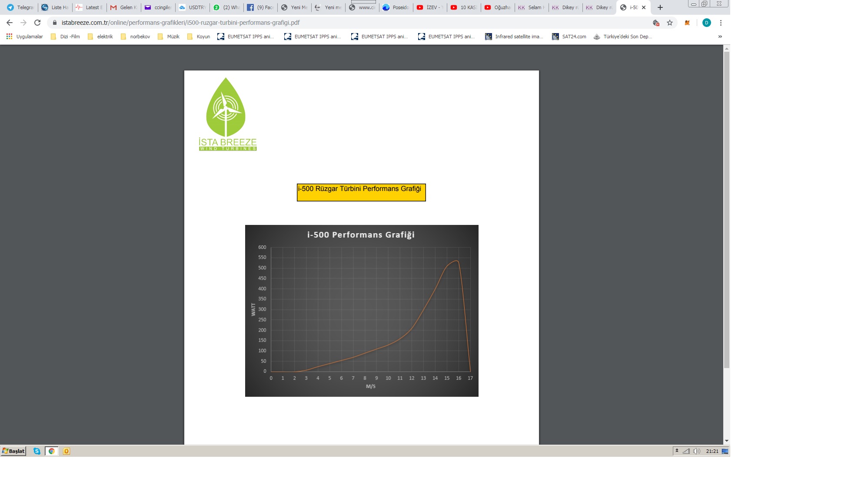Click the scrollbar up arrow
Image resolution: width=868 pixels, height=489 pixels.
click(x=726, y=48)
